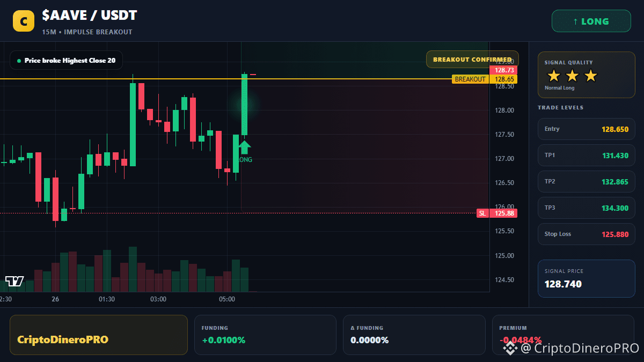644x362 pixels.
Task: Click the Δ FUNDING 0.0000% card
Action: coord(414,335)
